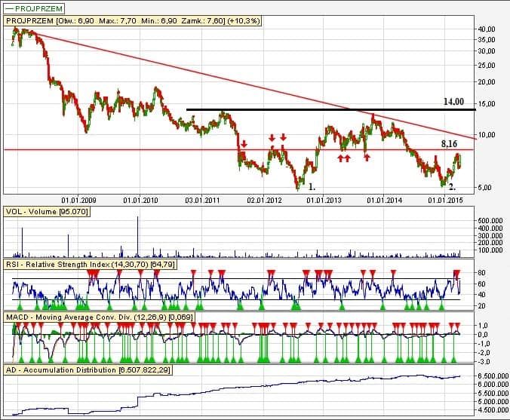
Task: Open the VOL - Volume panel header
Action: pos(47,213)
